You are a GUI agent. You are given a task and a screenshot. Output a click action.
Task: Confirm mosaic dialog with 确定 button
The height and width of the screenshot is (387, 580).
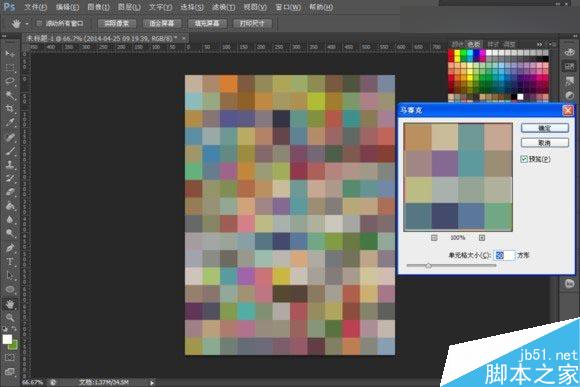pyautogui.click(x=544, y=128)
